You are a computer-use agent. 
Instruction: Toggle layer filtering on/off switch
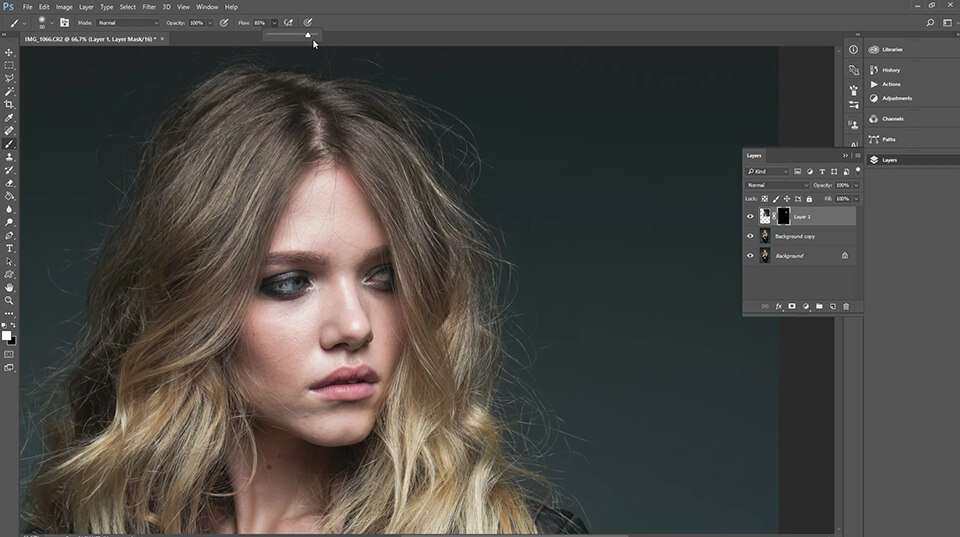click(858, 171)
